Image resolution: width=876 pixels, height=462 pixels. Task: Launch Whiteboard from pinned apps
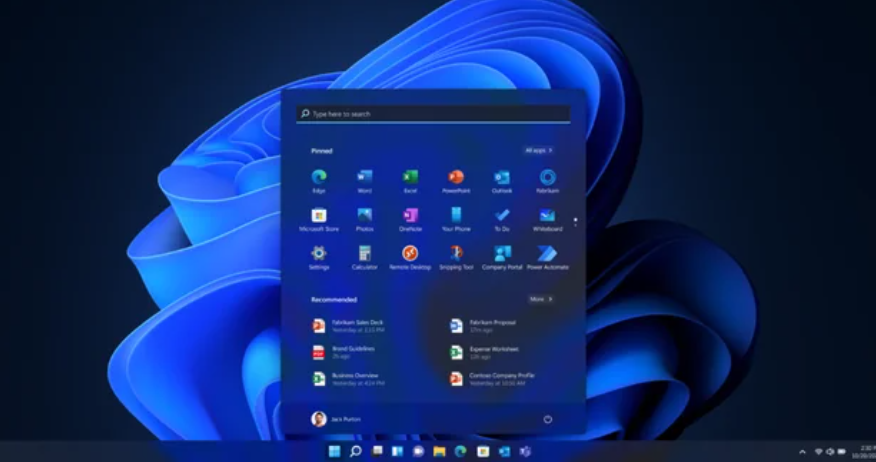click(548, 220)
